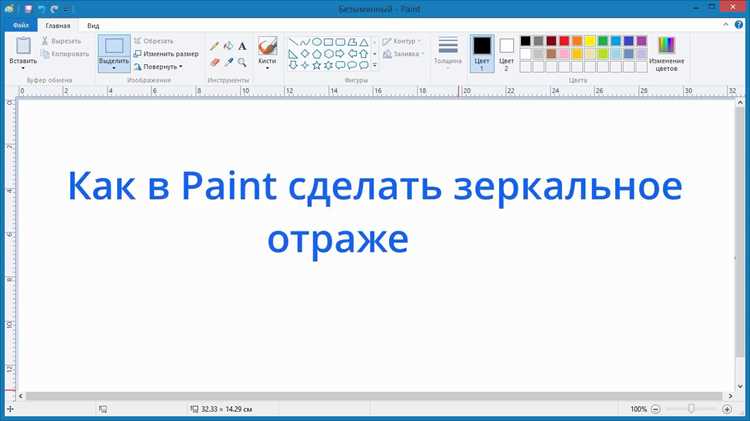The height and width of the screenshot is (421, 750).
Task: Switch to the Вид tab
Action: 93,25
